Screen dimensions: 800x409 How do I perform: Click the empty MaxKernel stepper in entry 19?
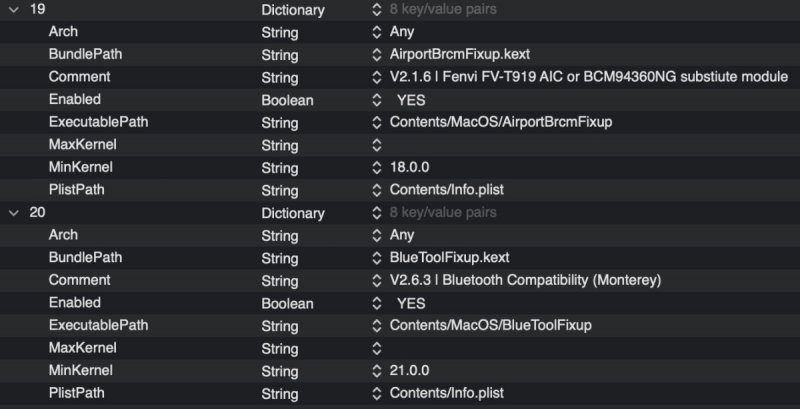377,145
